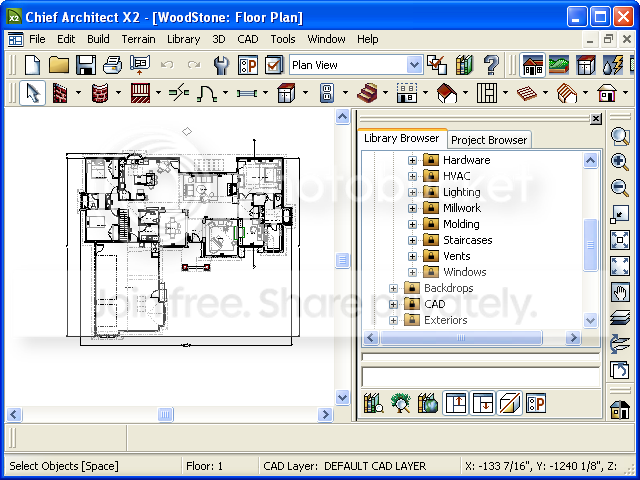Viewport: 640px width, 480px height.
Task: Click the Undo arrow icon
Action: 167,64
